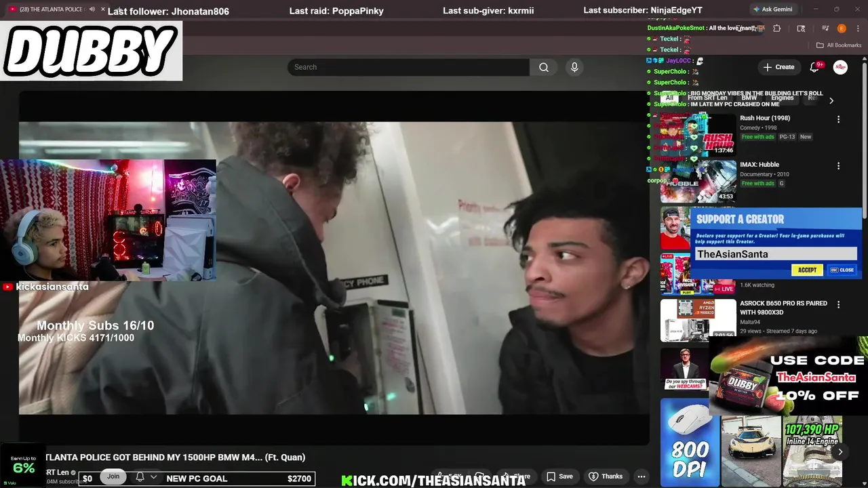
Task: Click into YouTube search field
Action: click(x=408, y=67)
